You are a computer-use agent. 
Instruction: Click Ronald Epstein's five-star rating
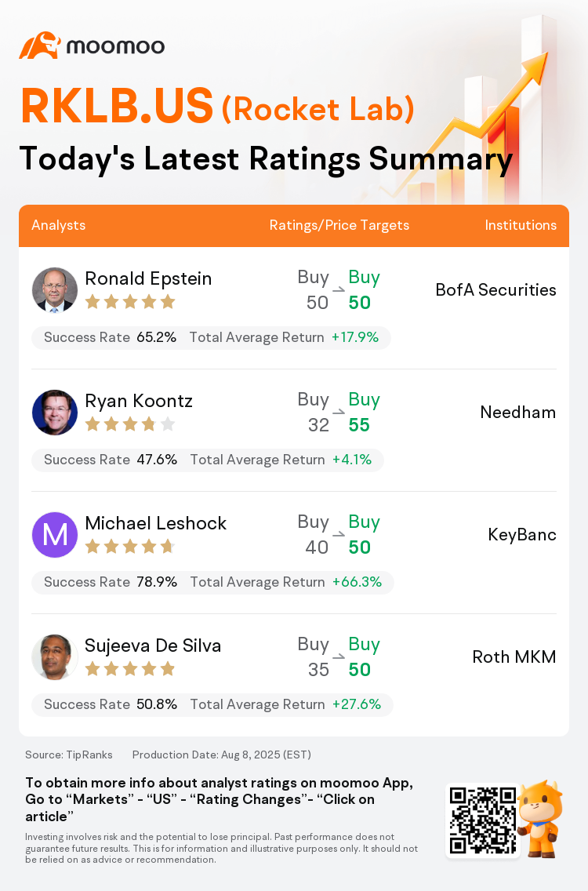[130, 302]
